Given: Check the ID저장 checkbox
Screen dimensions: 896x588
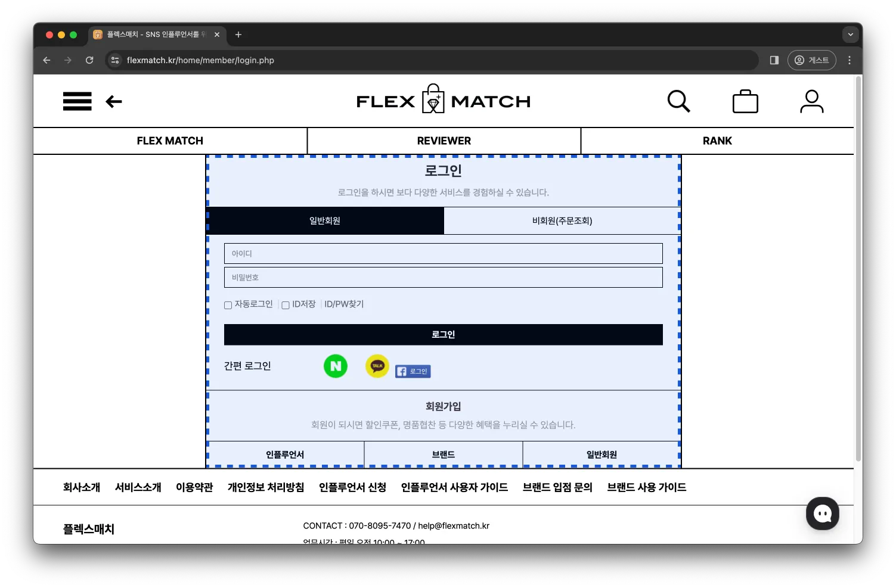Looking at the screenshot, I should pyautogui.click(x=286, y=305).
